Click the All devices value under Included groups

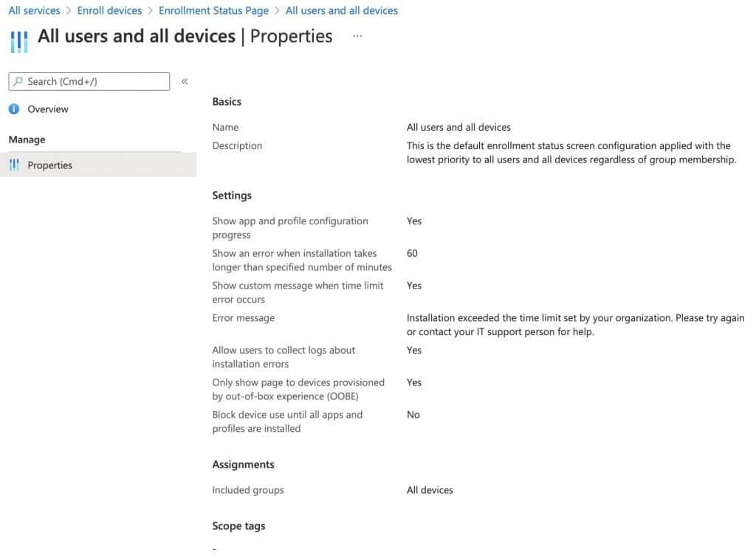pos(430,489)
